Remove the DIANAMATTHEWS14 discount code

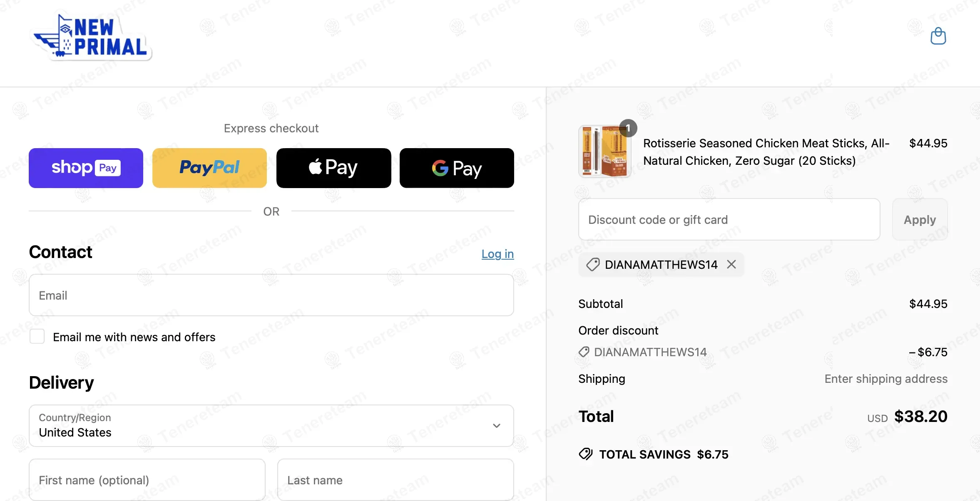tap(731, 264)
